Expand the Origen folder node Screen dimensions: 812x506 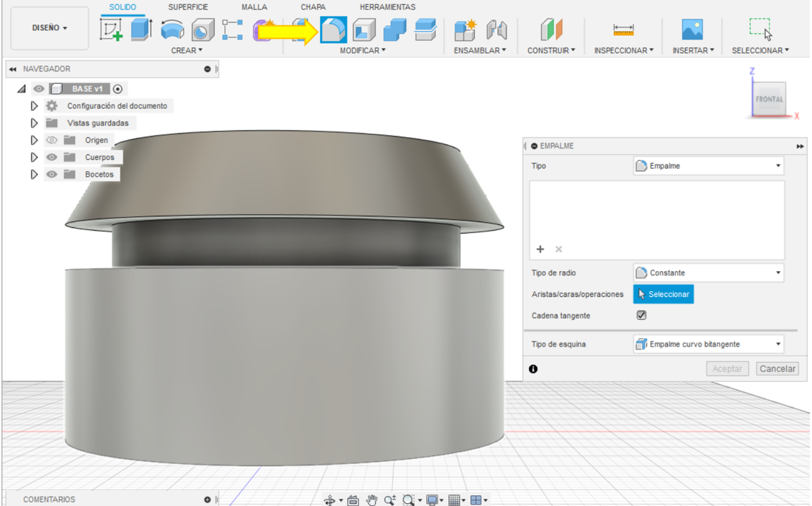click(x=34, y=140)
